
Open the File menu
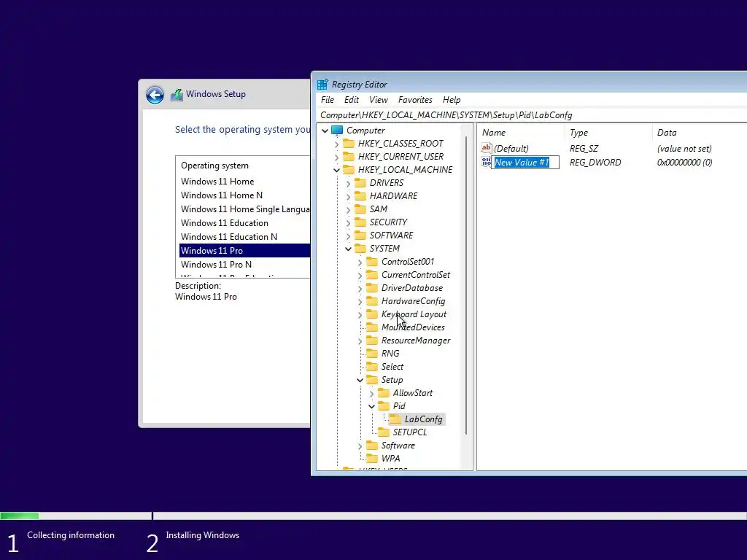[x=328, y=99]
